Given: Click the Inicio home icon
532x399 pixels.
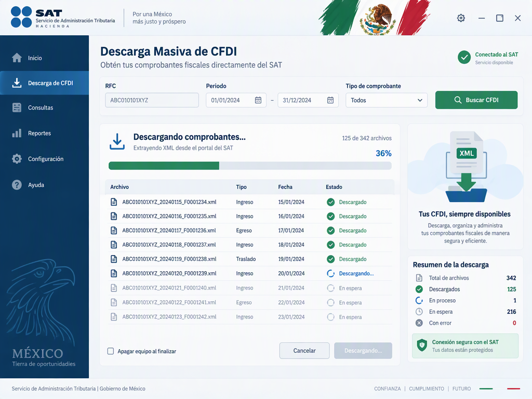Looking at the screenshot, I should 17,58.
